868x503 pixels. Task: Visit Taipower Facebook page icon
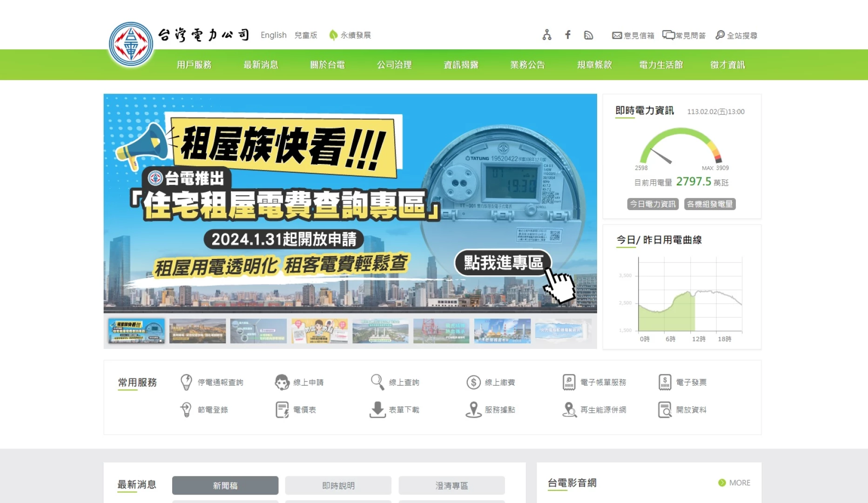pyautogui.click(x=568, y=35)
